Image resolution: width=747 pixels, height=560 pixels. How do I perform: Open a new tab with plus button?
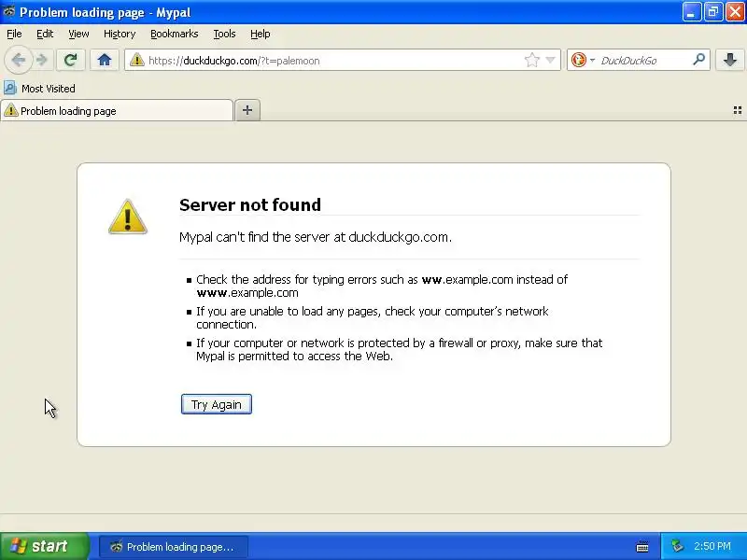[x=247, y=110]
